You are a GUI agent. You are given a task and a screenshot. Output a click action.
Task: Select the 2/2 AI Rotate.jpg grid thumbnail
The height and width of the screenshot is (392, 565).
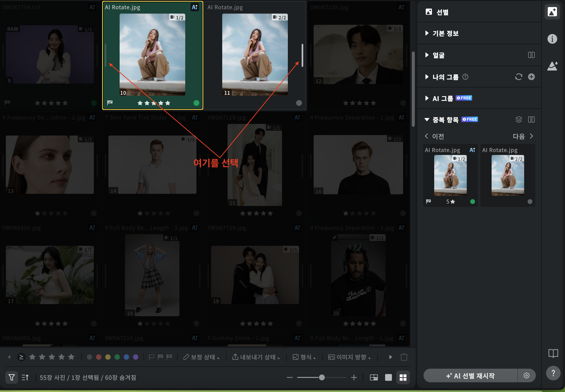pyautogui.click(x=255, y=55)
